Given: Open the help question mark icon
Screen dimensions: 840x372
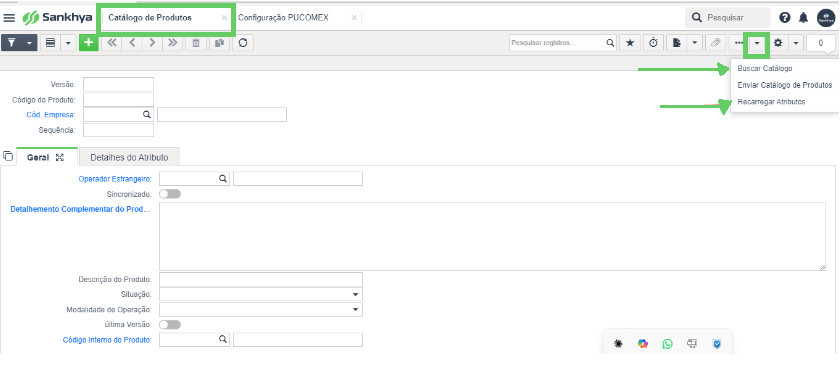Looking at the screenshot, I should pyautogui.click(x=785, y=18).
